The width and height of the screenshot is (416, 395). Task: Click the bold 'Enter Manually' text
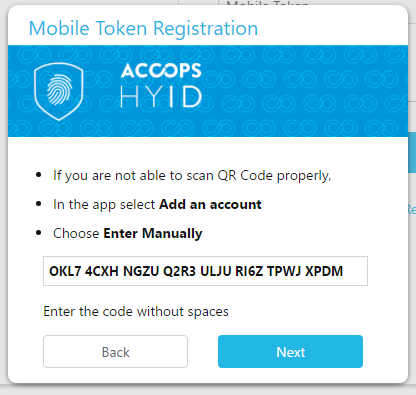pyautogui.click(x=153, y=233)
